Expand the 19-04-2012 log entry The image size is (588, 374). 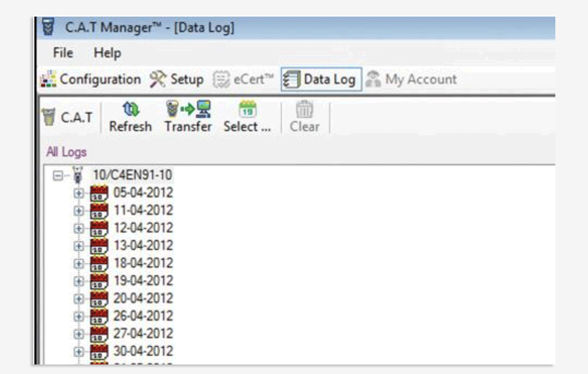79,281
